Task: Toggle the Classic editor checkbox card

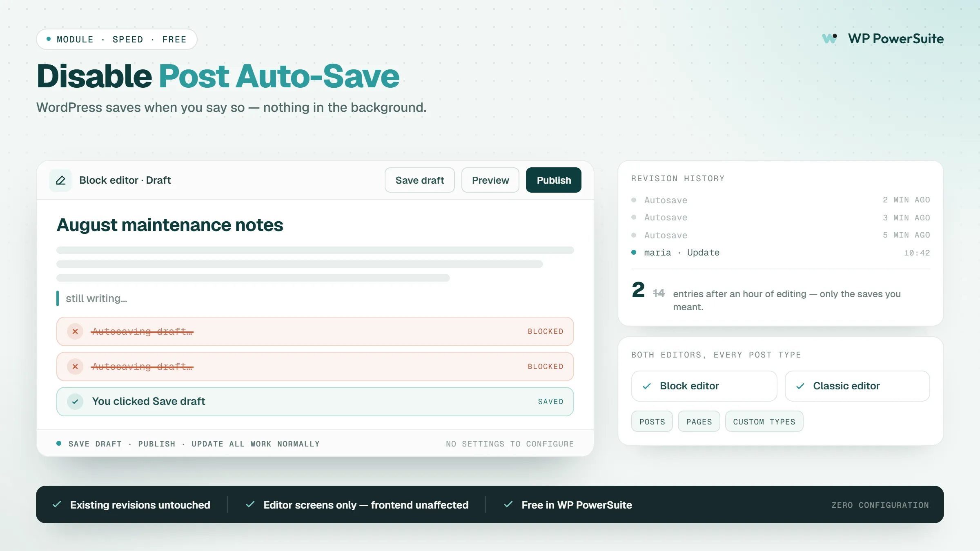Action: coord(857,386)
